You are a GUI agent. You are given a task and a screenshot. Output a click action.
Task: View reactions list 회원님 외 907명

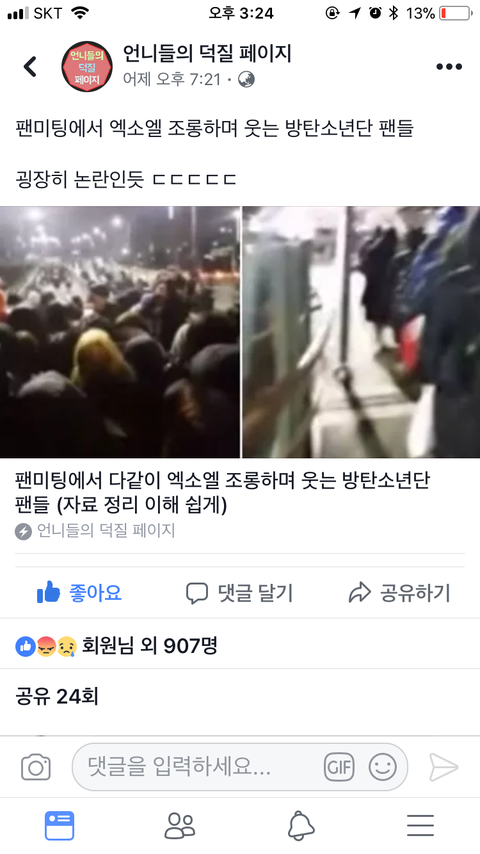click(x=116, y=646)
